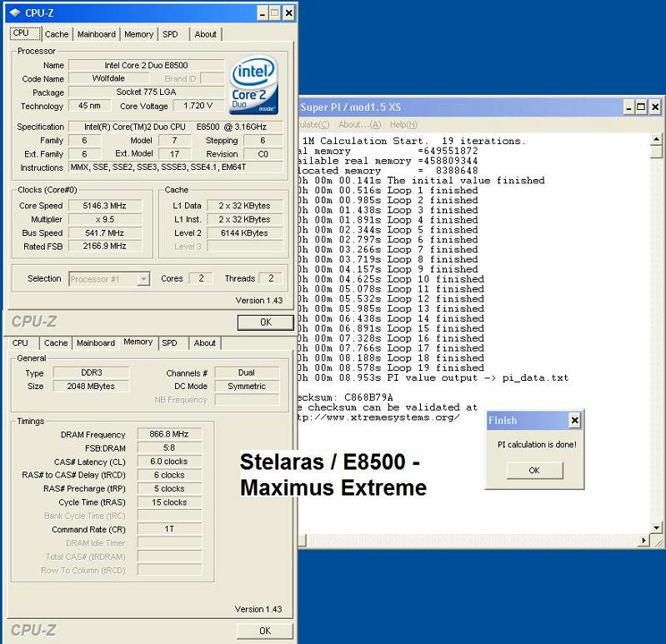Click the Intel Core 2 Duo logo
This screenshot has height=644, width=666.
tap(253, 86)
